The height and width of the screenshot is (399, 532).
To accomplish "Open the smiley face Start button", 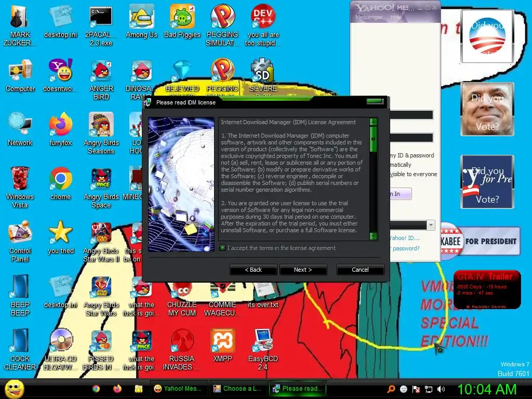I will [14, 389].
